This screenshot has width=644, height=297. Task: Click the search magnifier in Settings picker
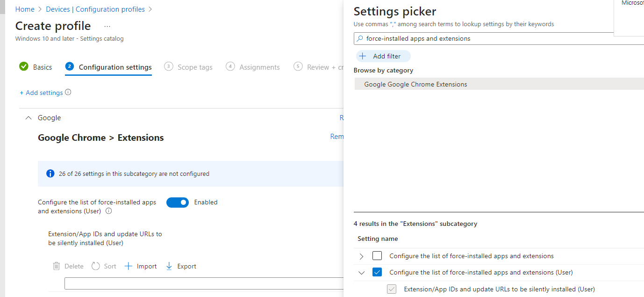click(x=360, y=38)
